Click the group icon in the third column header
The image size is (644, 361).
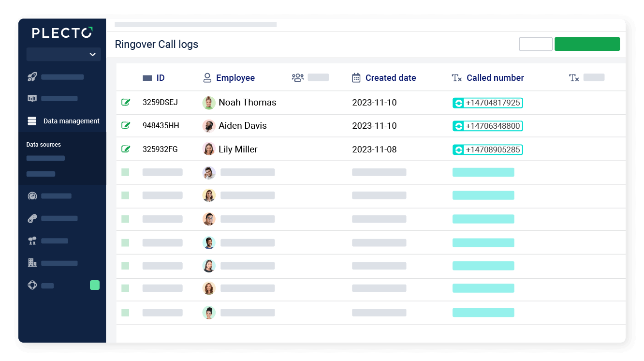coord(297,77)
